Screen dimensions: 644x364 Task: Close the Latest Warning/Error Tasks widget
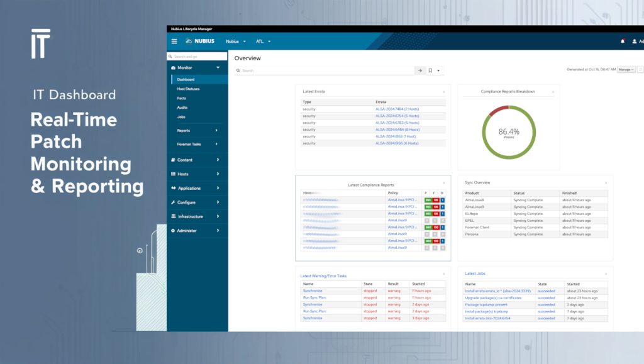[x=443, y=274]
